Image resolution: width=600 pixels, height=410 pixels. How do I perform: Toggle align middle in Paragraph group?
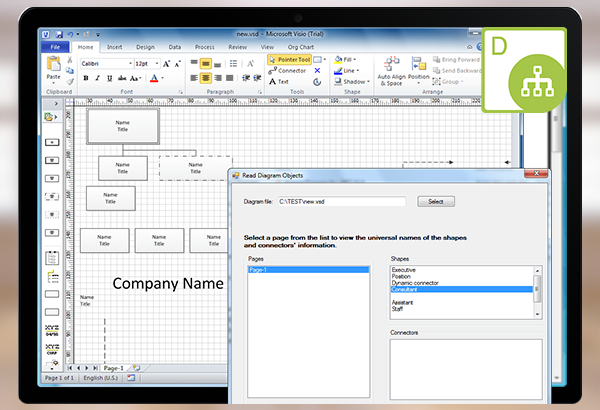[x=205, y=63]
